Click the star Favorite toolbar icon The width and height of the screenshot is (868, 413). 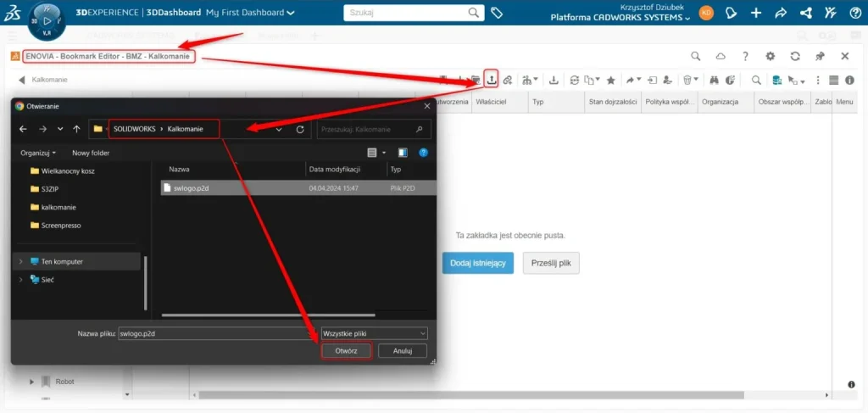(610, 81)
